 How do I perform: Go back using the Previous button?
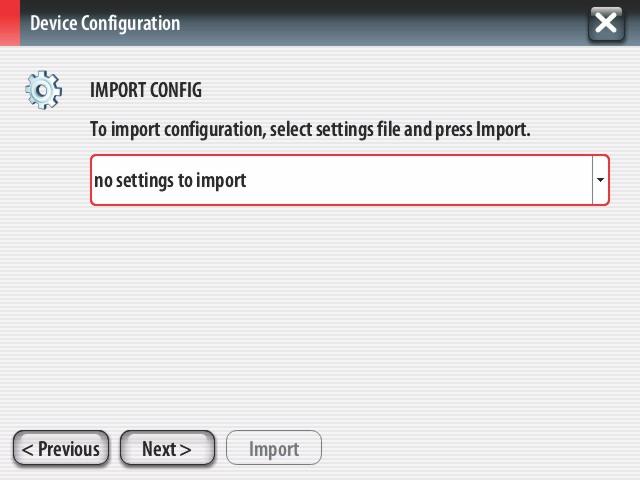click(x=61, y=448)
